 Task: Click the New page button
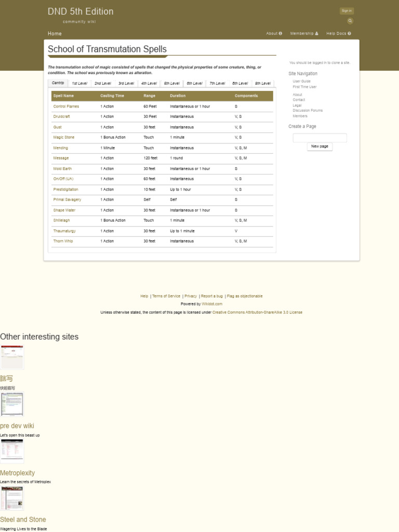(x=320, y=147)
